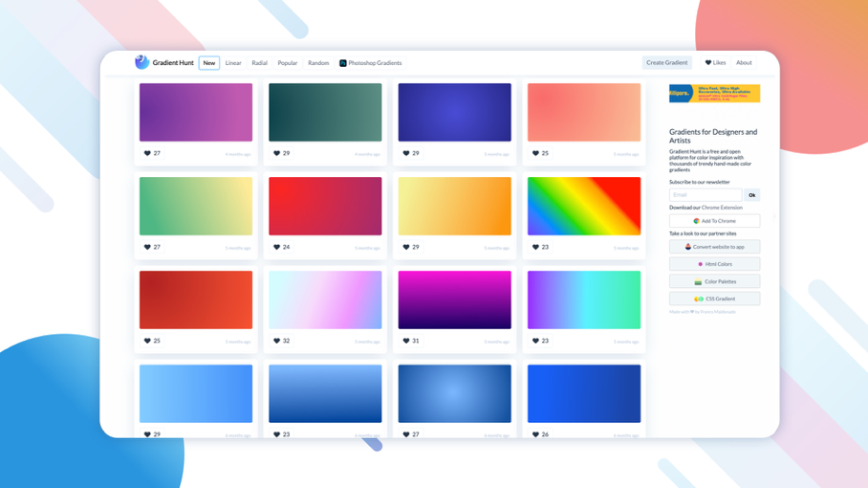868x488 pixels.
Task: Like the green-to-yellow gradient heart
Action: (x=147, y=247)
